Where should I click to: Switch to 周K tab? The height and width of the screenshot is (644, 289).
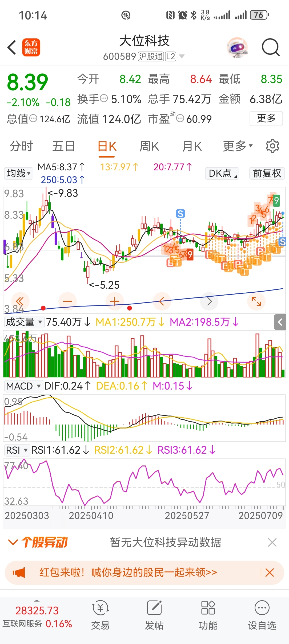pyautogui.click(x=149, y=146)
